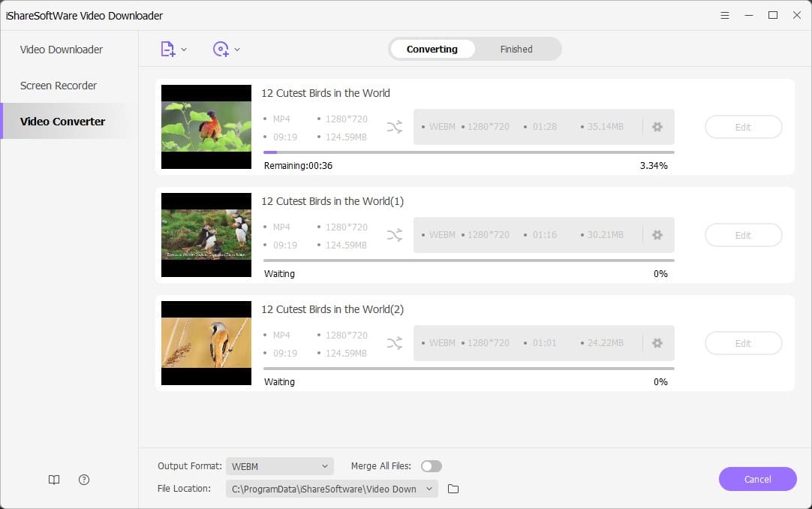
Task: Click conversion arrows icon on second video row
Action: 395,235
